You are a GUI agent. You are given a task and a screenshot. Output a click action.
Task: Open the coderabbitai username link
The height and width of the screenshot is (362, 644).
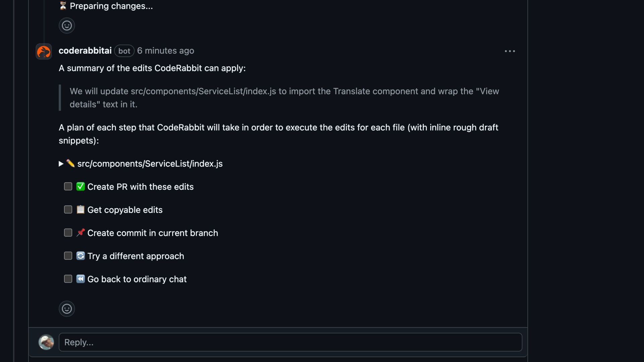pos(85,51)
